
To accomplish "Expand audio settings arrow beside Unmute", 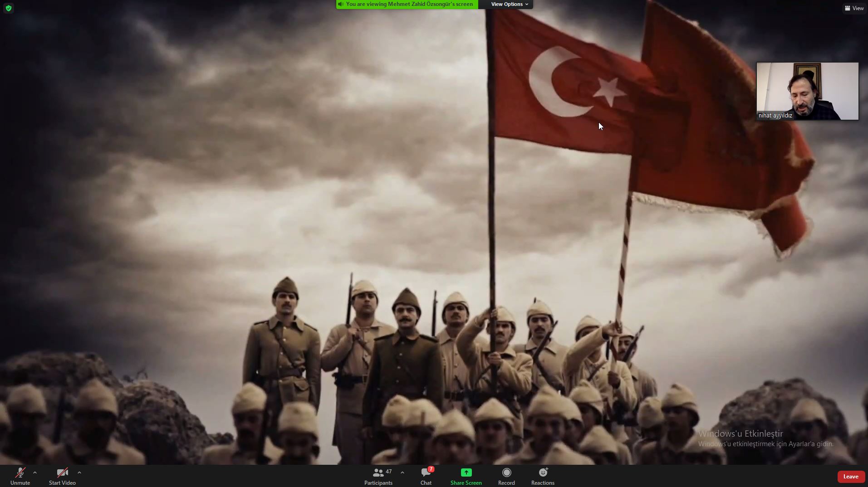I will pos(35,472).
